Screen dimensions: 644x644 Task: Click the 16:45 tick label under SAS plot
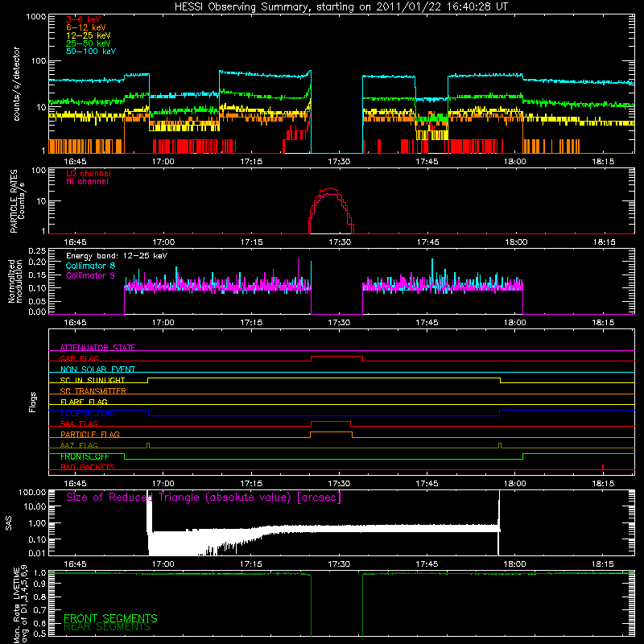coord(75,564)
